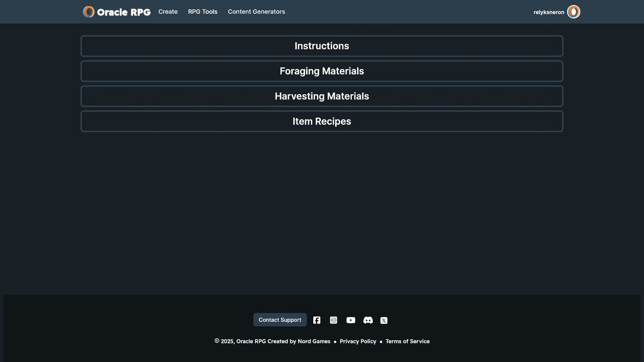This screenshot has width=644, height=362.
Task: Visit the YouTube channel icon
Action: (x=351, y=320)
